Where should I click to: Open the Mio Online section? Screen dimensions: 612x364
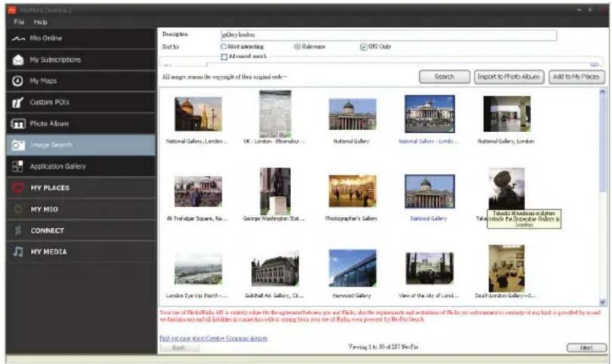[81, 38]
